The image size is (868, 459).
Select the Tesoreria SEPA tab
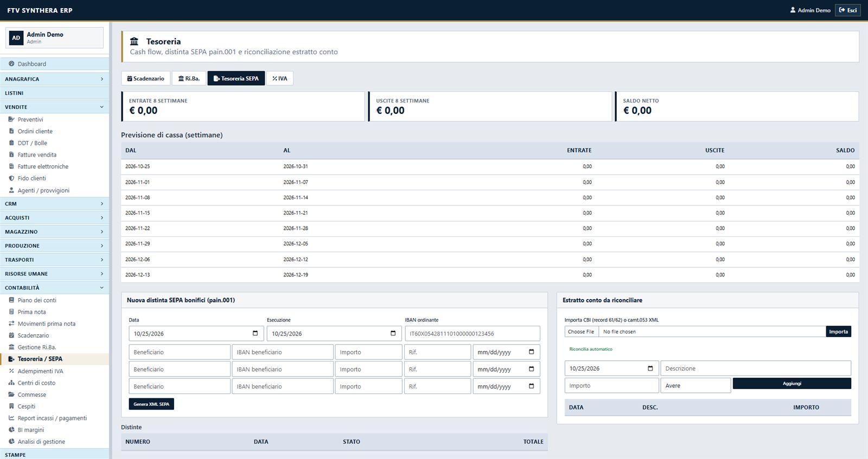[236, 79]
